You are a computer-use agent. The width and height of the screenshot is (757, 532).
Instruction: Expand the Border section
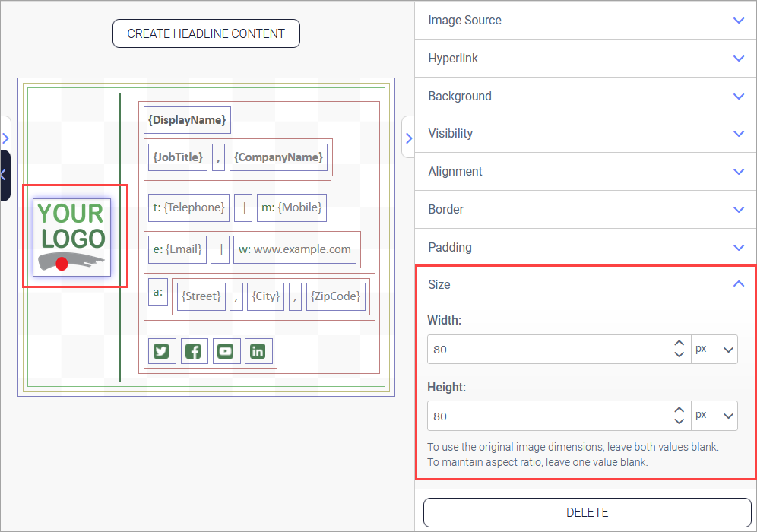coord(585,210)
